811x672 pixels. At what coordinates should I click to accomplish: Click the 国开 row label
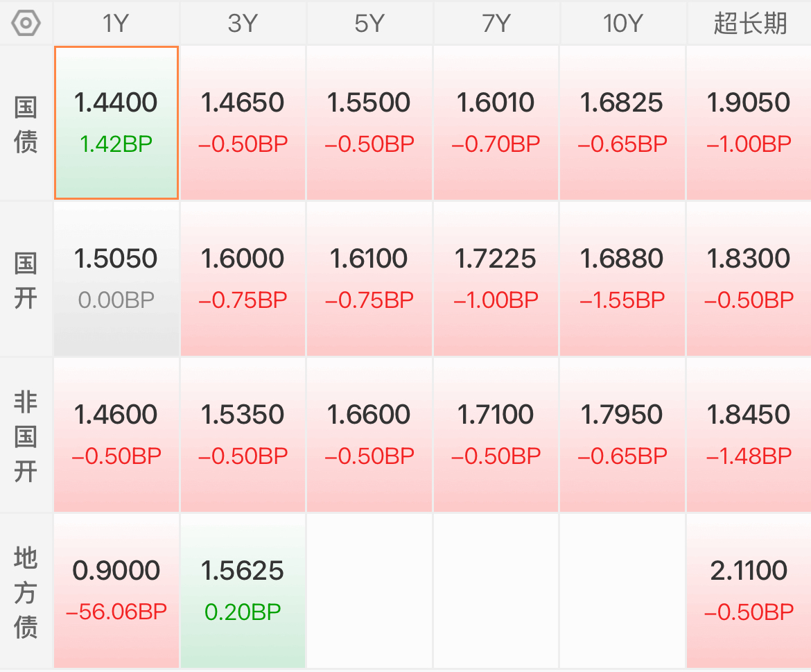pos(26,280)
